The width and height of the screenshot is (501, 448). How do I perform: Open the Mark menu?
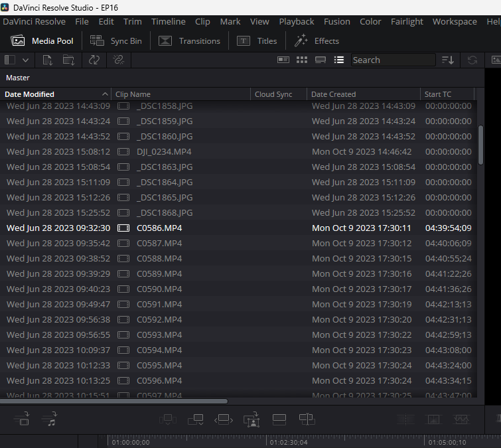[230, 21]
